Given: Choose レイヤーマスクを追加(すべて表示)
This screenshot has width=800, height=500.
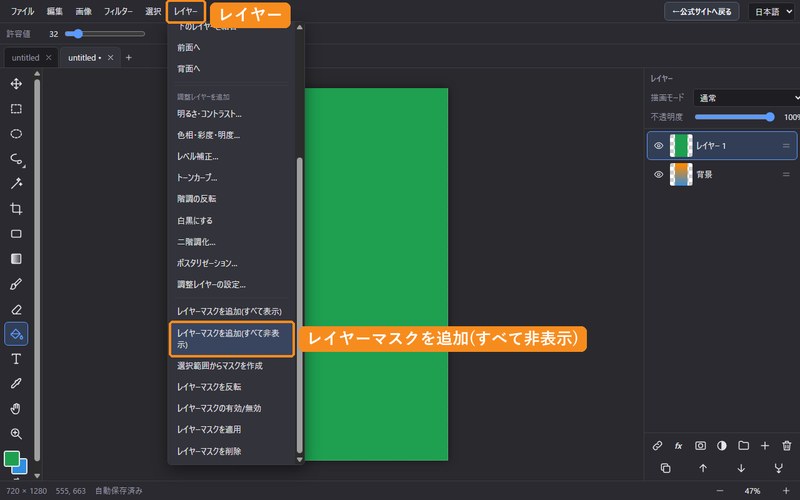Looking at the screenshot, I should 232,311.
